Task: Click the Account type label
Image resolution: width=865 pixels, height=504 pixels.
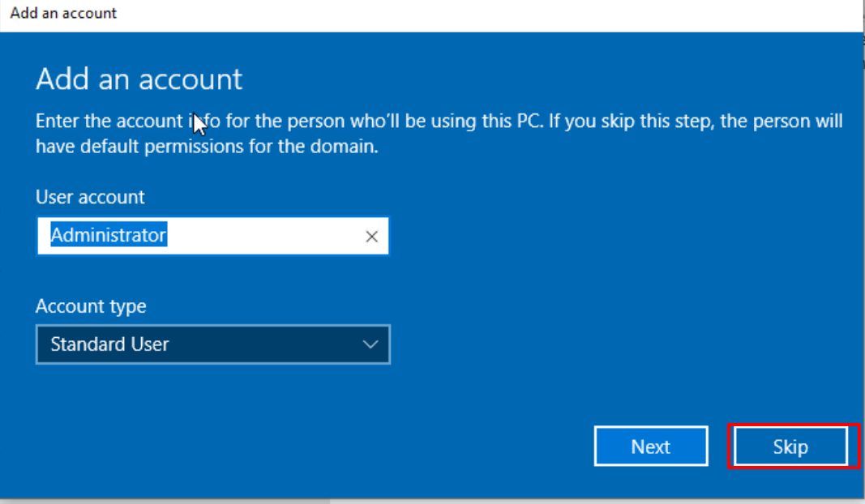Action: click(x=91, y=306)
